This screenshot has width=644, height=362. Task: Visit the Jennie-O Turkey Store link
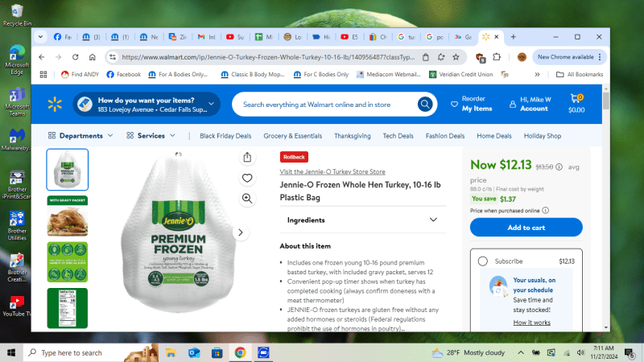coord(332,171)
